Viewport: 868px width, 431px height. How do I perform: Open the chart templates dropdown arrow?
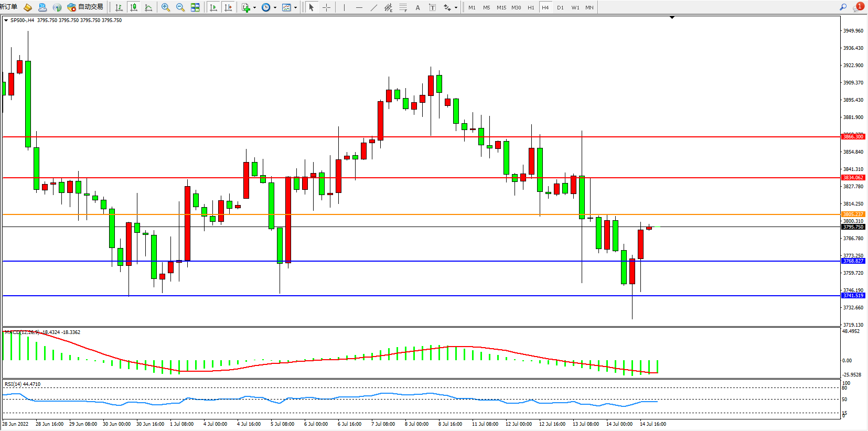[295, 8]
